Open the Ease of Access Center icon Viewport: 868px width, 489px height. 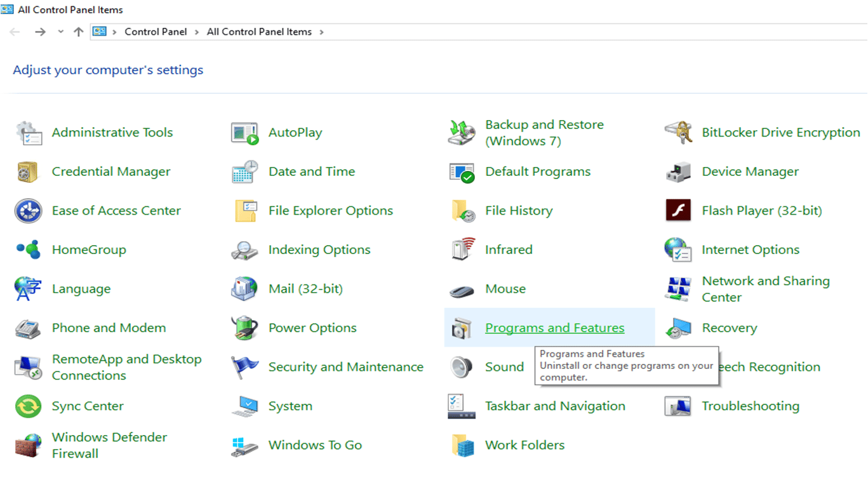29,211
